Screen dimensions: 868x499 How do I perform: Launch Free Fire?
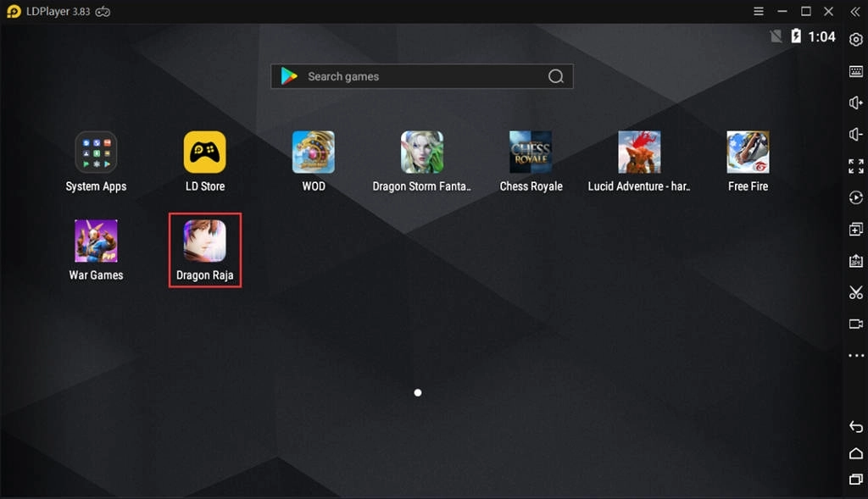tap(748, 152)
